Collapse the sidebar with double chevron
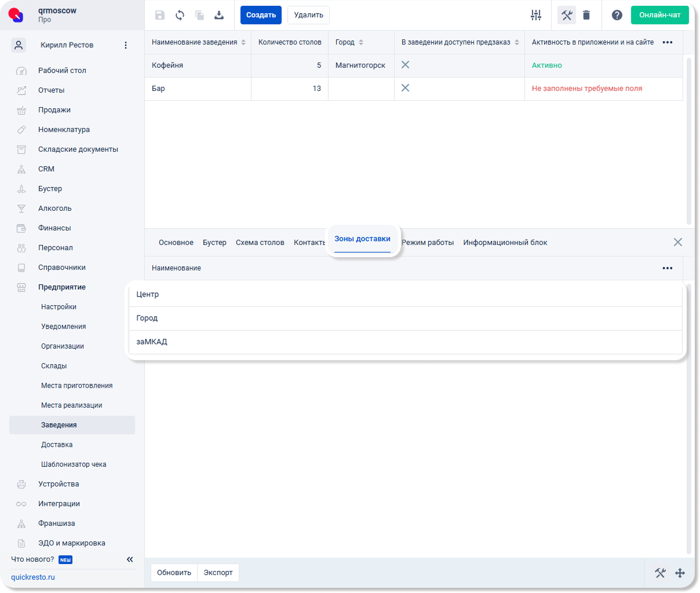 point(130,559)
